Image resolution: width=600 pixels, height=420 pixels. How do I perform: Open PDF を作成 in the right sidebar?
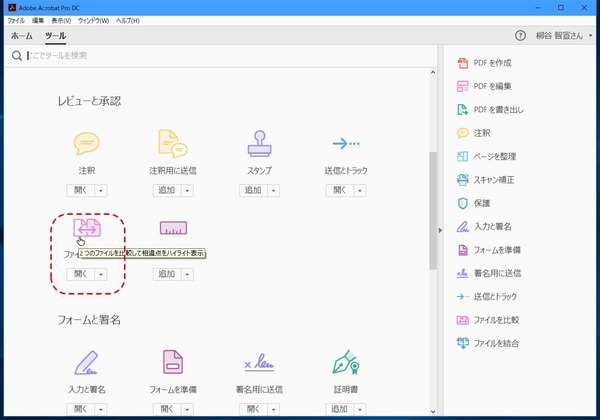[x=485, y=63]
